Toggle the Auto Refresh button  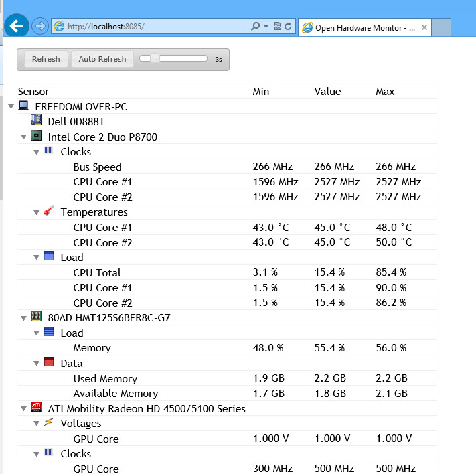(x=102, y=59)
